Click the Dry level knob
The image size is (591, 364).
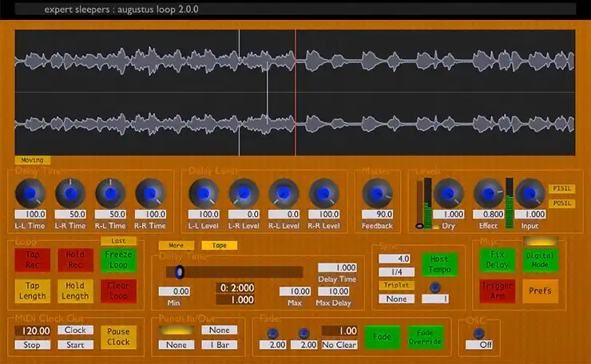point(449,194)
